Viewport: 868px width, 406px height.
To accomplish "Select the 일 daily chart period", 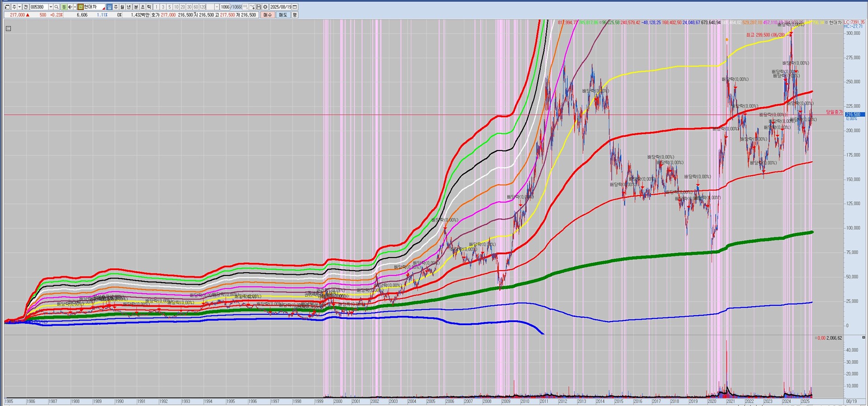I will point(109,7).
